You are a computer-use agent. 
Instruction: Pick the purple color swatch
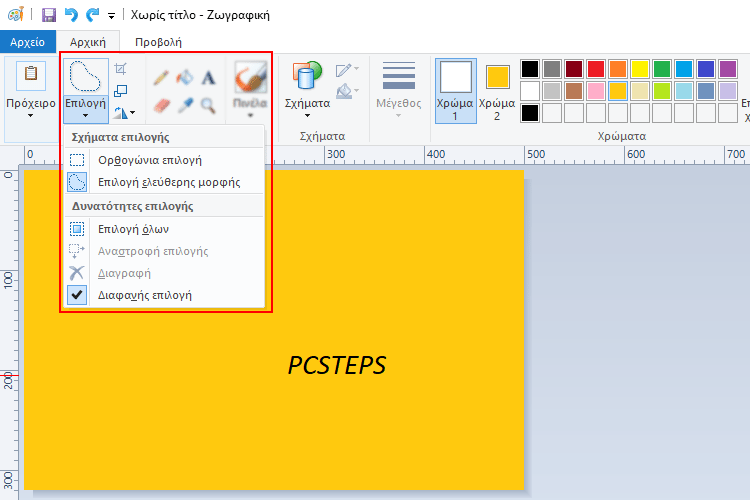click(728, 69)
